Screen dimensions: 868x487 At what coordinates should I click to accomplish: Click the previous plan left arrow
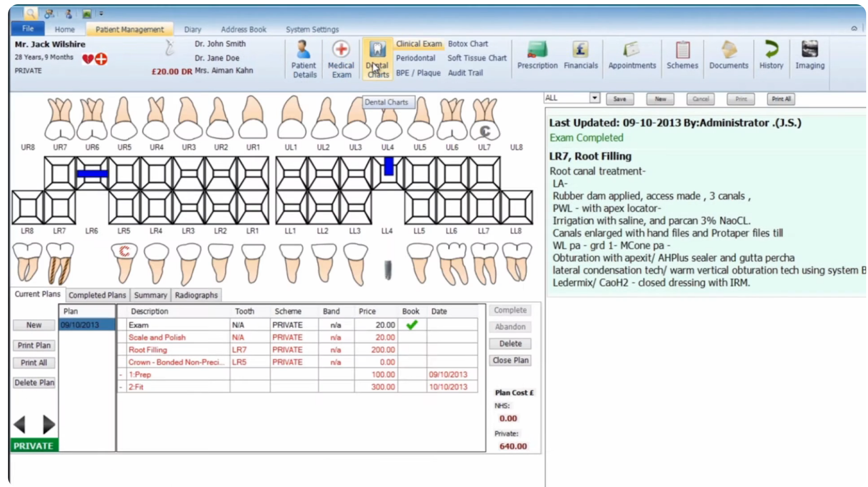coord(20,424)
